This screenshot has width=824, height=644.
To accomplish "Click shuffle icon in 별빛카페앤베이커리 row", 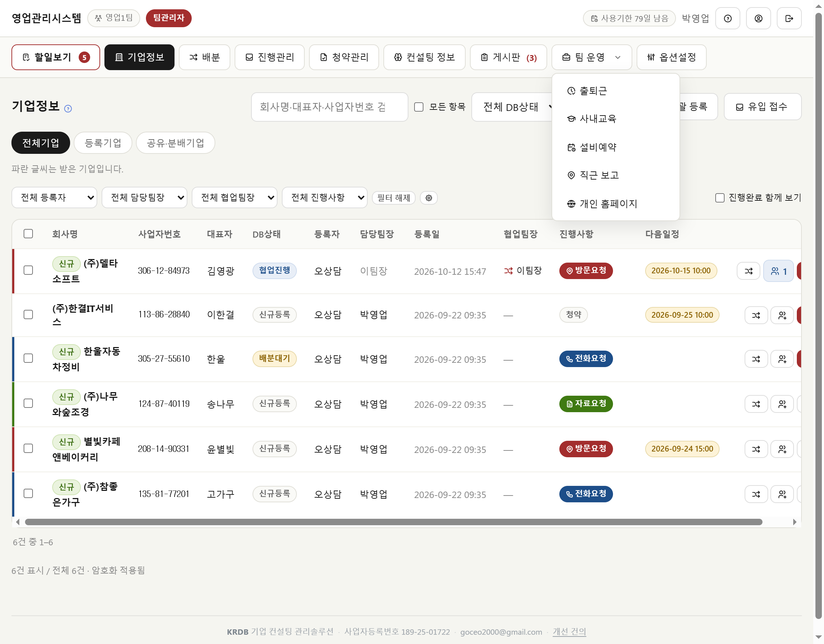I will pyautogui.click(x=756, y=449).
